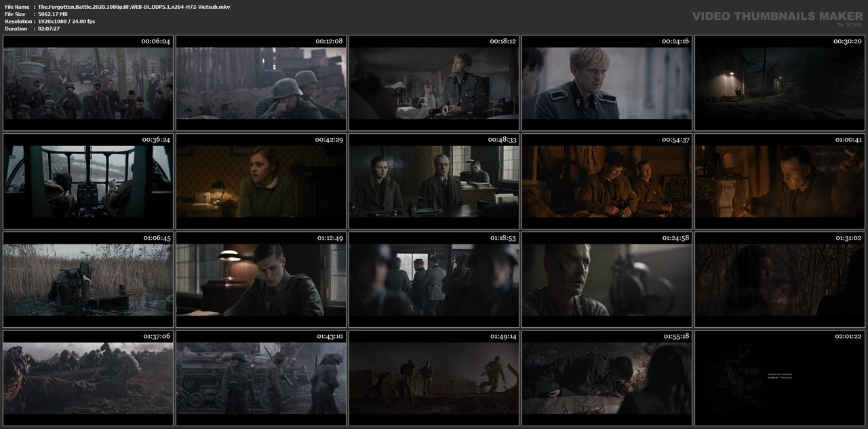The width and height of the screenshot is (868, 429).
Task: Choose the cockpit thumbnail at 00:36:24
Action: (x=88, y=181)
